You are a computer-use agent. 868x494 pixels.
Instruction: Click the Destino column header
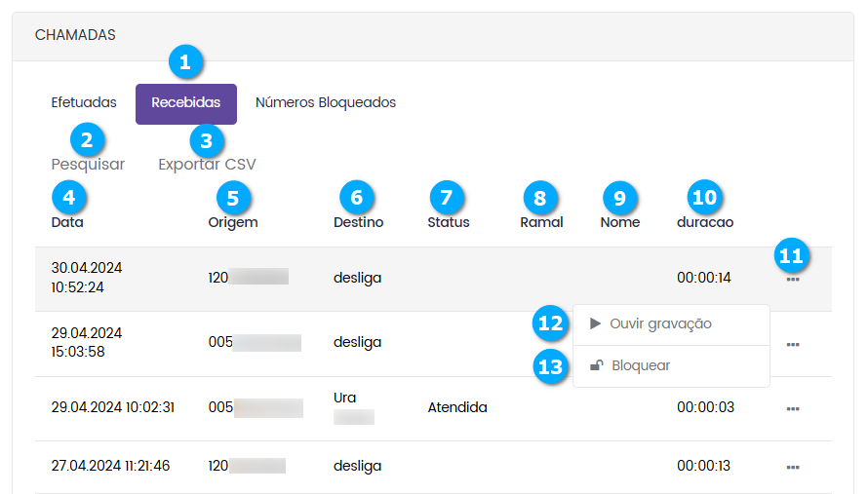tap(358, 222)
